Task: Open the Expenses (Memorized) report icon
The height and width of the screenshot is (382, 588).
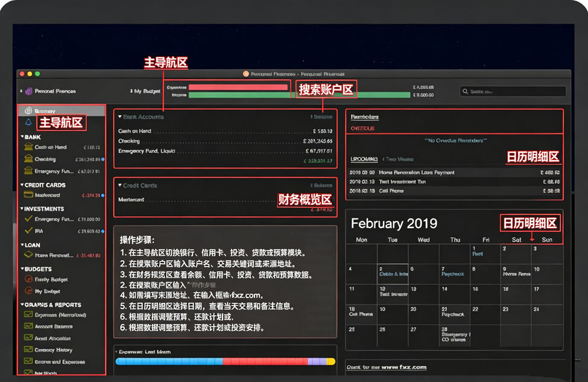Action: coord(28,314)
